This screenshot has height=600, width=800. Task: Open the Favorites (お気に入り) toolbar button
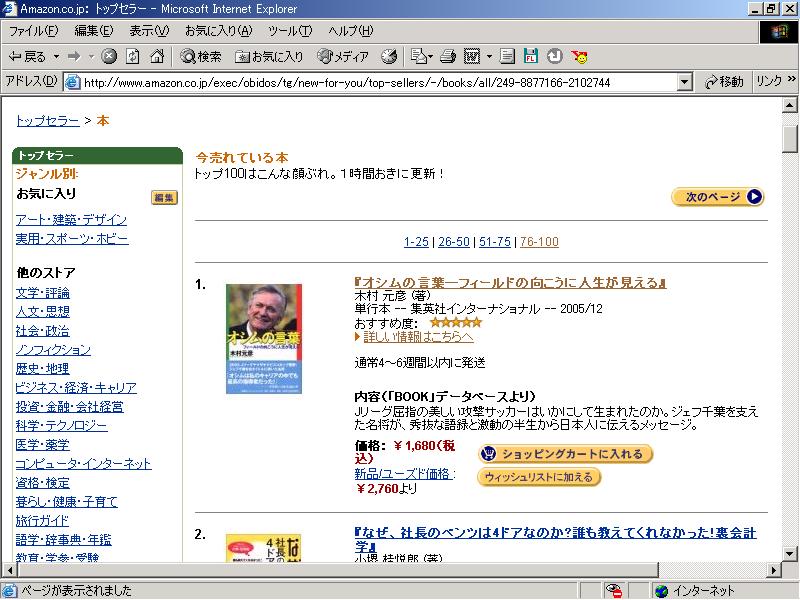[269, 56]
